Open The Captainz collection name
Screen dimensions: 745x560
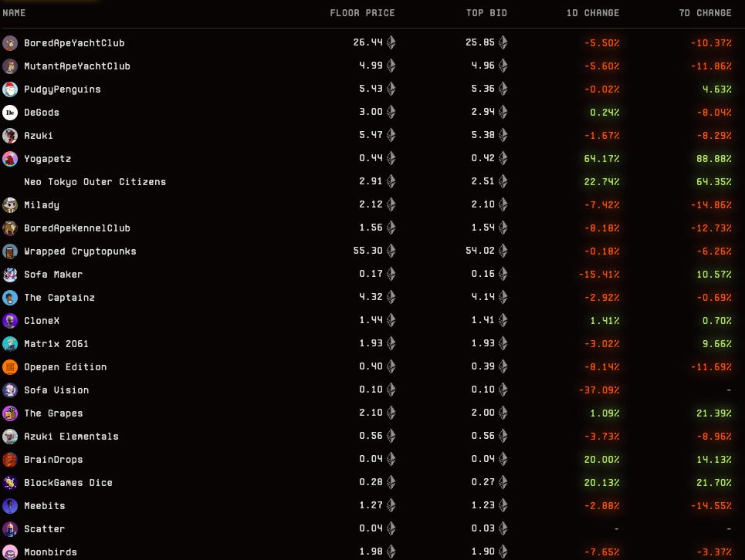59,298
